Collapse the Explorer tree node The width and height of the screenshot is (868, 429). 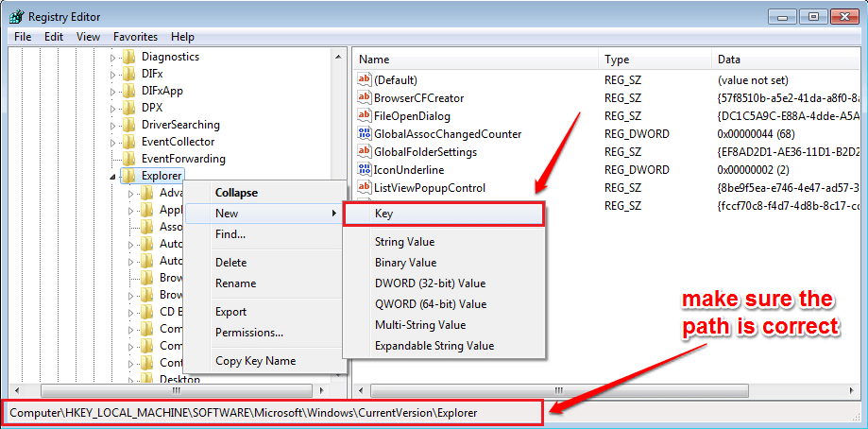[x=113, y=177]
